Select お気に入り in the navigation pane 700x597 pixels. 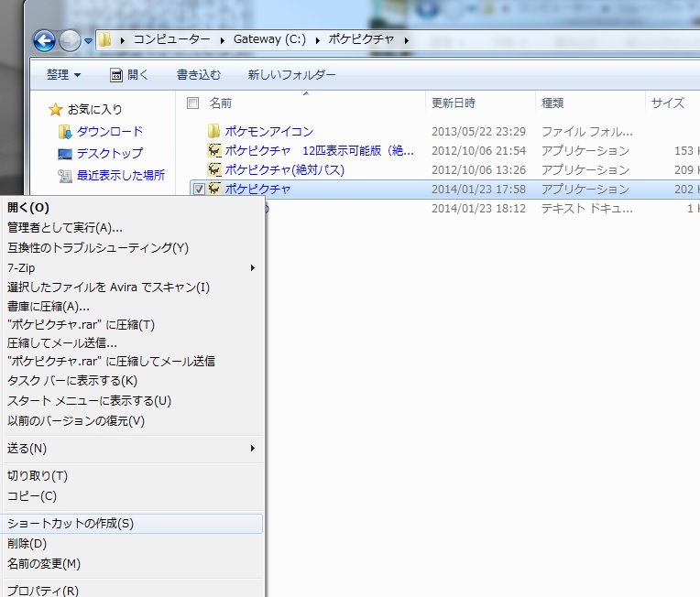point(94,109)
